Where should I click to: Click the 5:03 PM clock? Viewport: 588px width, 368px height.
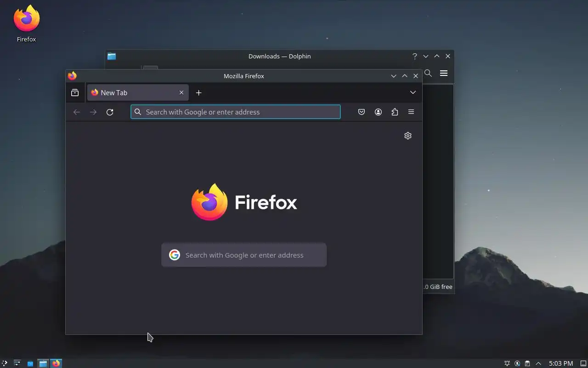click(x=561, y=363)
